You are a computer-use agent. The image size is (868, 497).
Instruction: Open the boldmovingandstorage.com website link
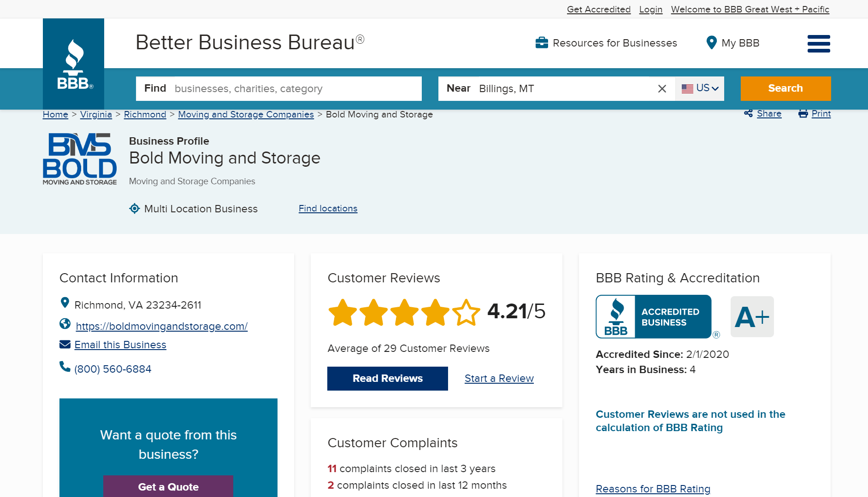click(161, 326)
